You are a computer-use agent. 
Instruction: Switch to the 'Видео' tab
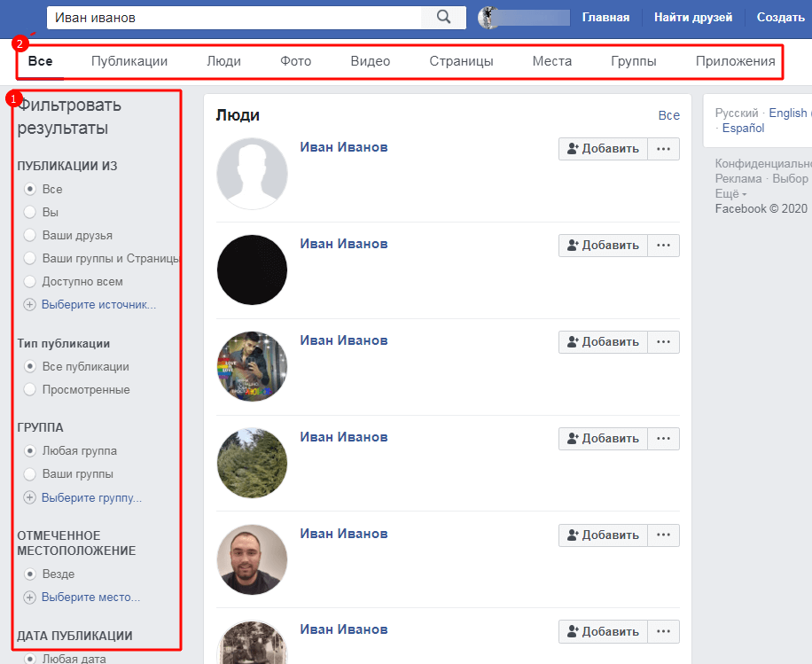coord(370,61)
